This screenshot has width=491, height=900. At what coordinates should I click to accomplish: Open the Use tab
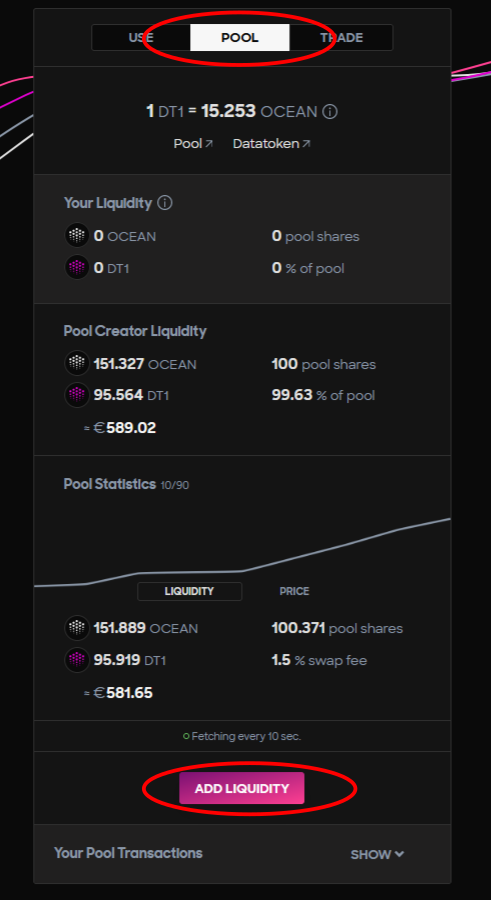click(x=141, y=38)
